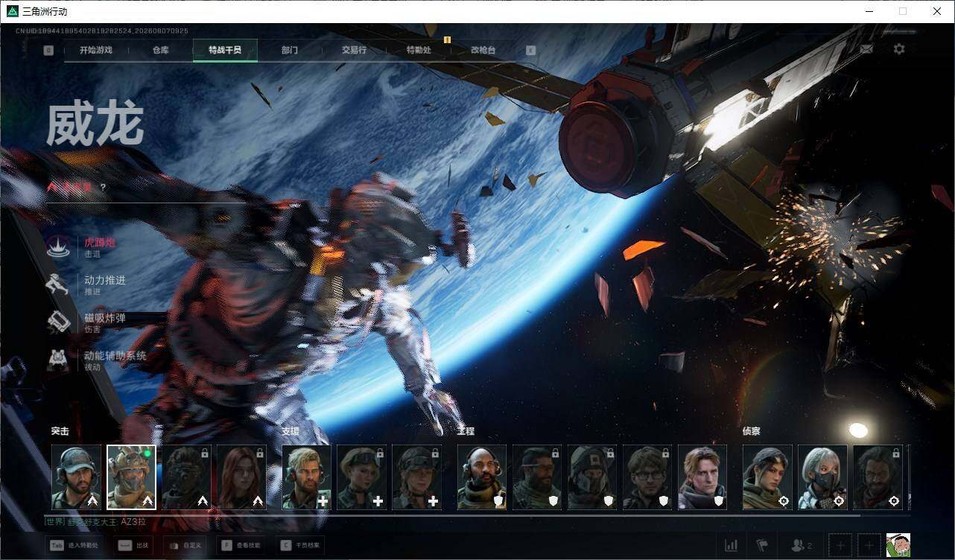Switch to the 改枪台 tab

click(x=483, y=50)
